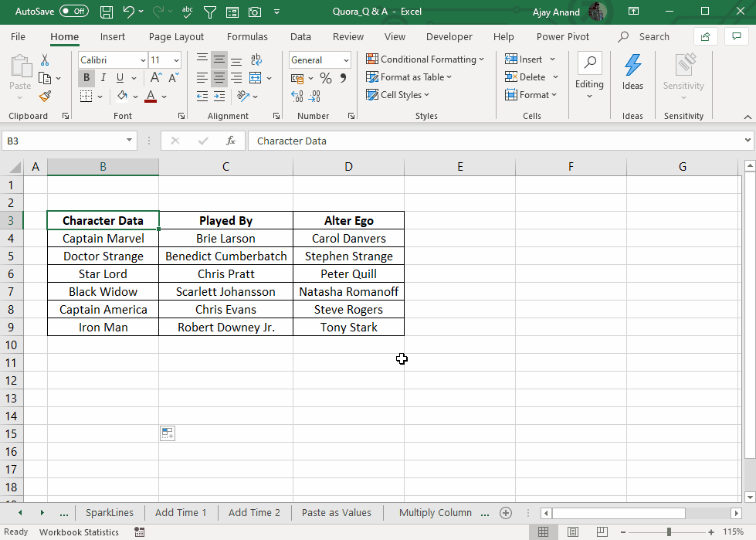This screenshot has width=756, height=540.
Task: Open the Comments speech bubble icon
Action: click(x=736, y=36)
